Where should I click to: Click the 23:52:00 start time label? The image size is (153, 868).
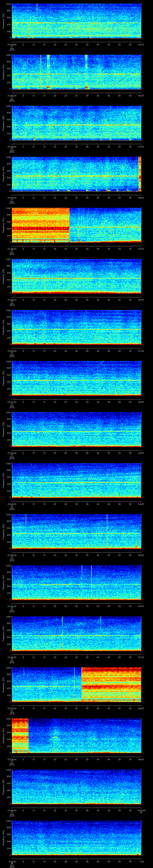pos(12,453)
